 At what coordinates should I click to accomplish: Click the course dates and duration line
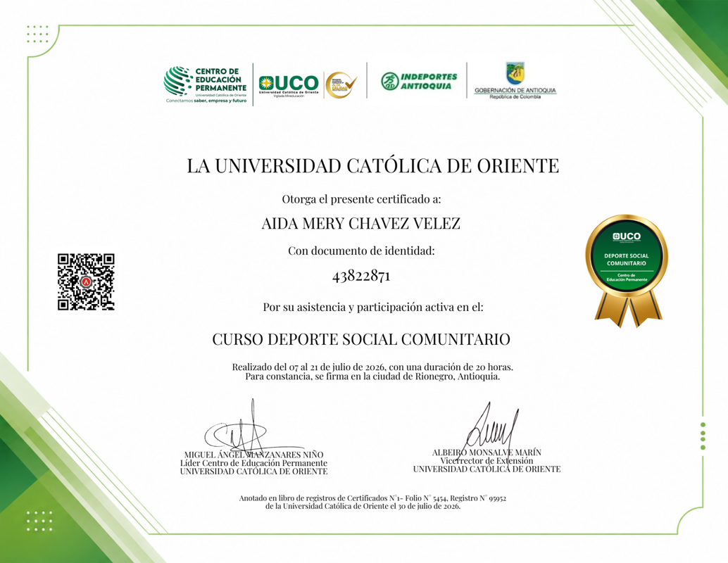[x=373, y=367]
